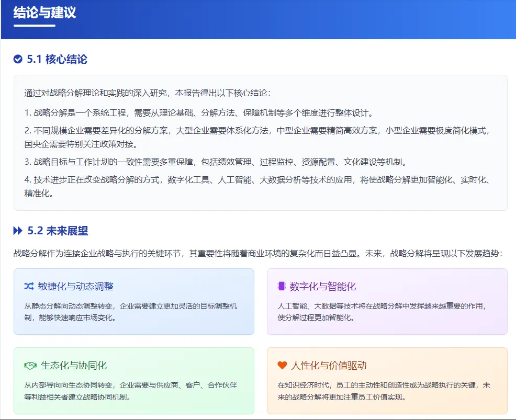Viewport: 516px width, 420px height.
Task: Click the page title 结论与建议
Action: 45,13
